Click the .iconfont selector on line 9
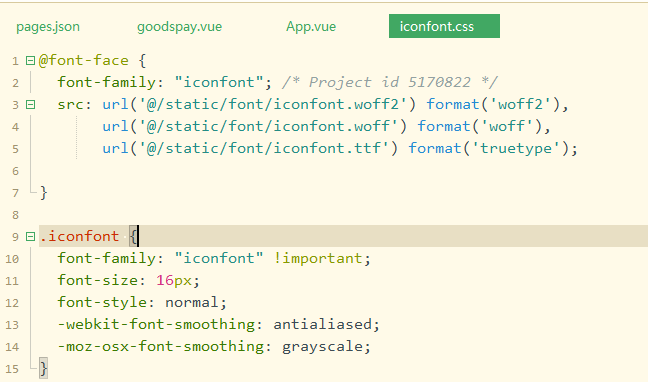This screenshot has height=382, width=648. tap(79, 236)
